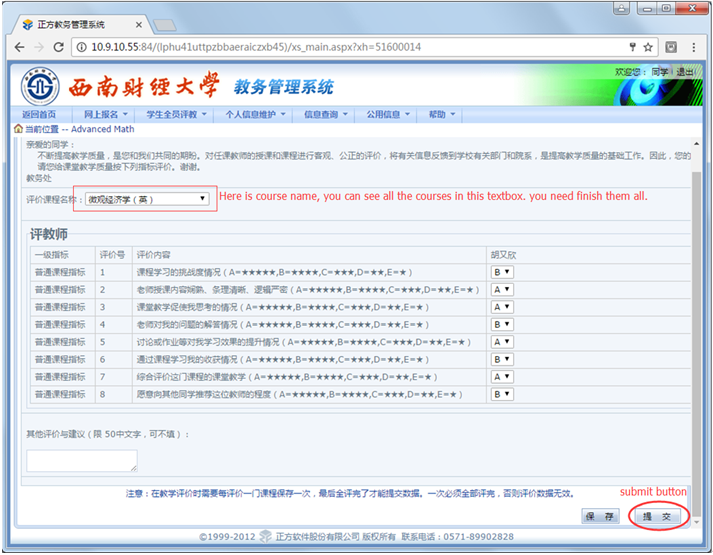Viewport: 713px width, 555px height.
Task: Open the 学生全员评教 menu
Action: click(176, 115)
